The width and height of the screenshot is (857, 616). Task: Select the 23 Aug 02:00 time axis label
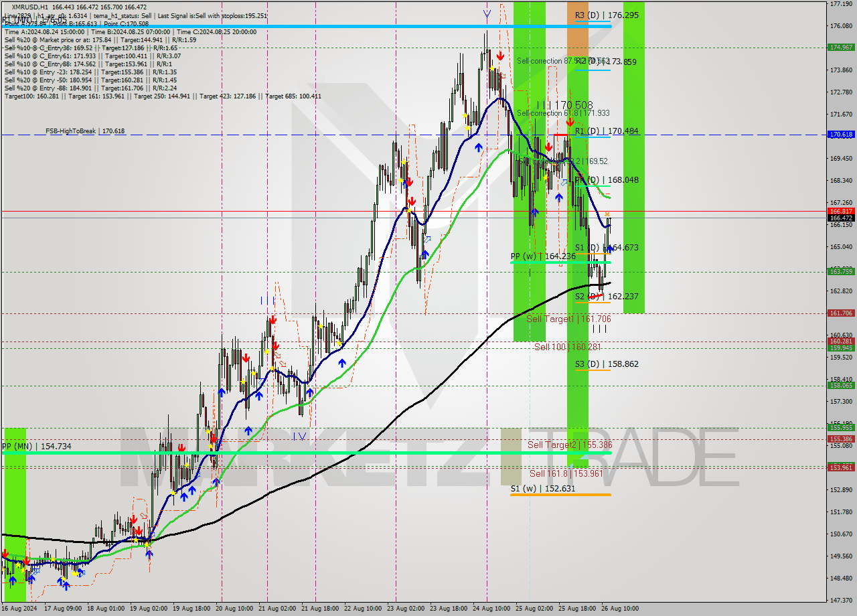[x=405, y=609]
